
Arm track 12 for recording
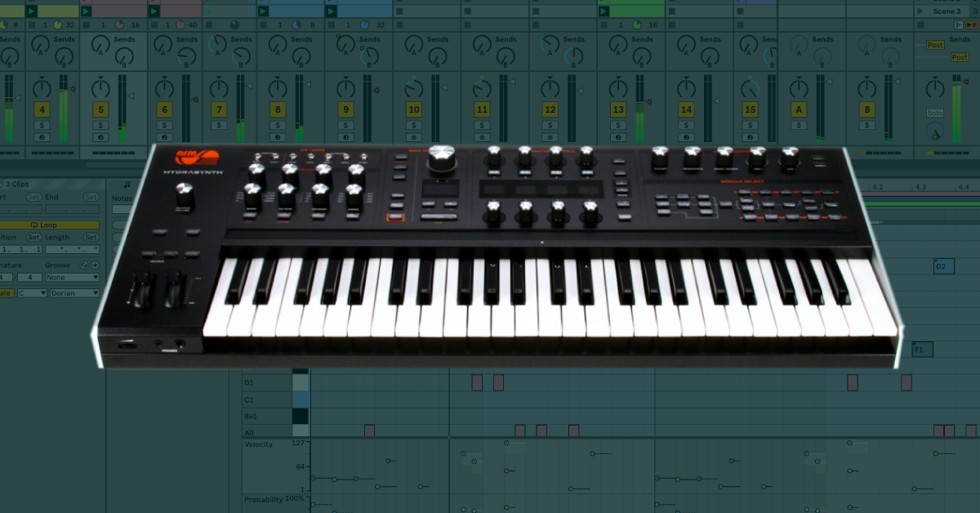550,137
